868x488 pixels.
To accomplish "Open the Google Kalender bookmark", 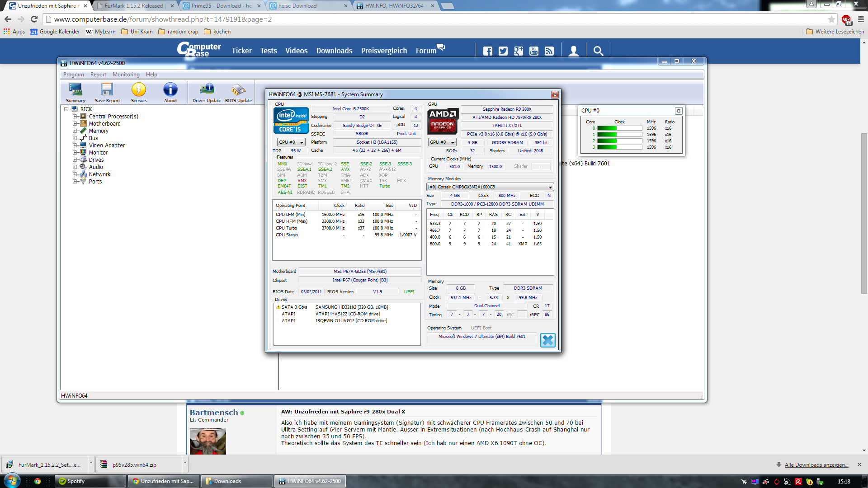I will (x=55, y=32).
